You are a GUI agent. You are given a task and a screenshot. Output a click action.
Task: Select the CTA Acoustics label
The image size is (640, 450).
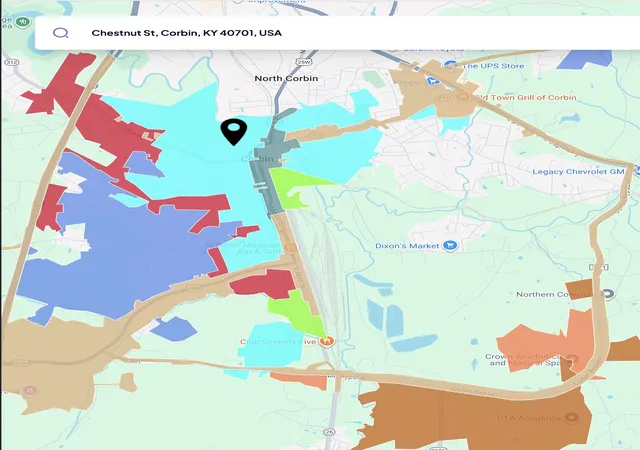pyautogui.click(x=529, y=418)
